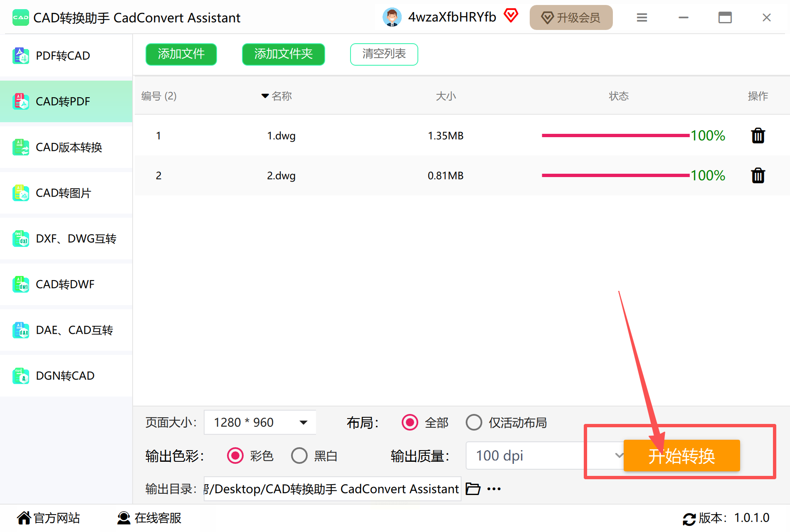This screenshot has width=790, height=532.
Task: Switch to CAD转PDF mode
Action: pos(66,101)
